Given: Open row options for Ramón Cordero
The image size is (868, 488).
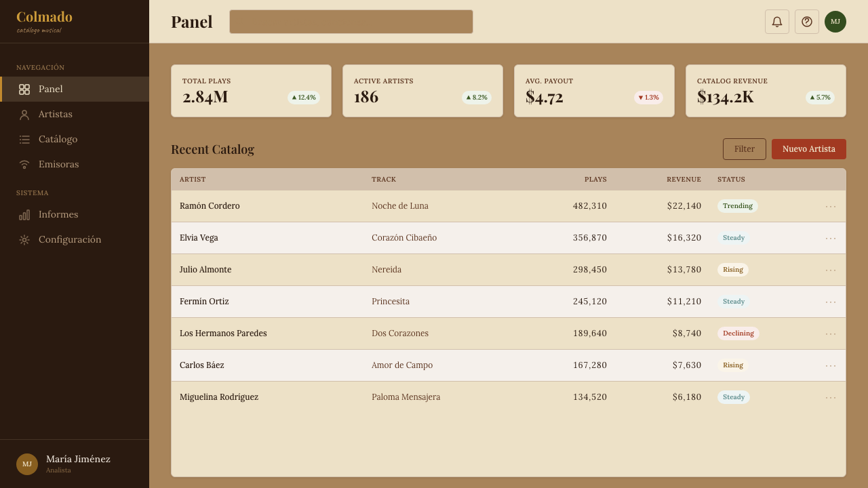Looking at the screenshot, I should pyautogui.click(x=831, y=206).
